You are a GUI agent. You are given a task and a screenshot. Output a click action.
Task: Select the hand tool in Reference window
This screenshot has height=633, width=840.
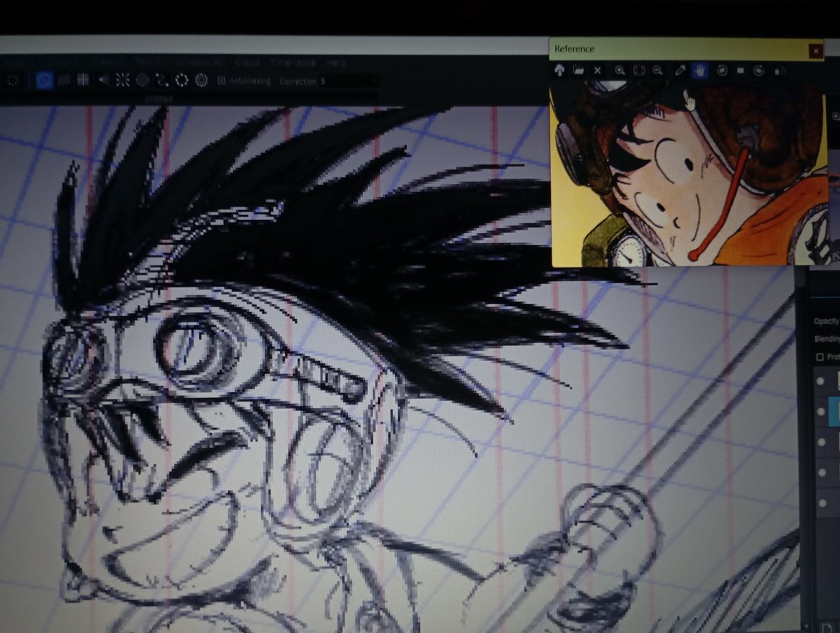click(x=699, y=70)
